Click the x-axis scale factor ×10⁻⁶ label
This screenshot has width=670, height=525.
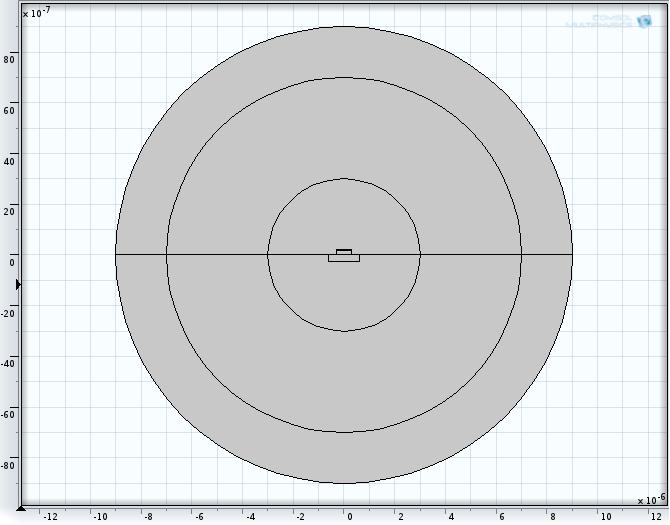click(x=650, y=500)
